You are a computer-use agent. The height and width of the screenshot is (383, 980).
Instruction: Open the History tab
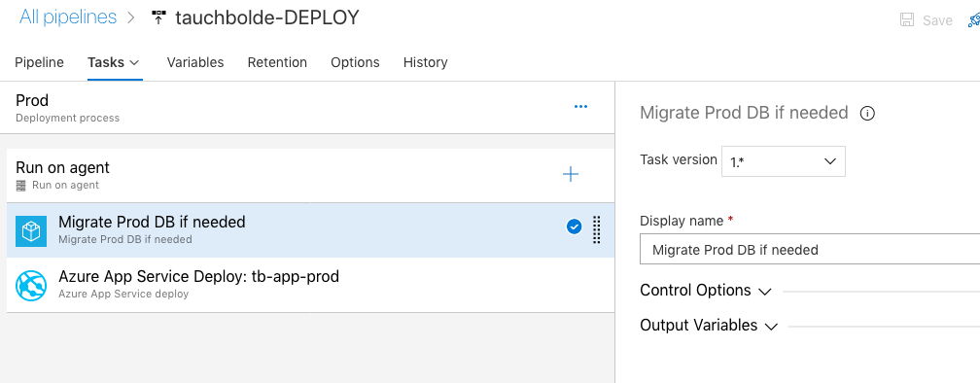[x=425, y=62]
